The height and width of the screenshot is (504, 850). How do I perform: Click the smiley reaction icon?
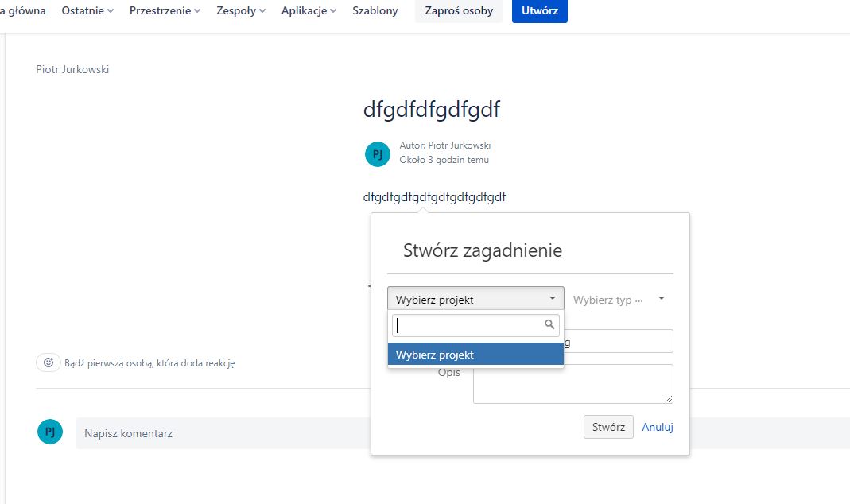(49, 362)
